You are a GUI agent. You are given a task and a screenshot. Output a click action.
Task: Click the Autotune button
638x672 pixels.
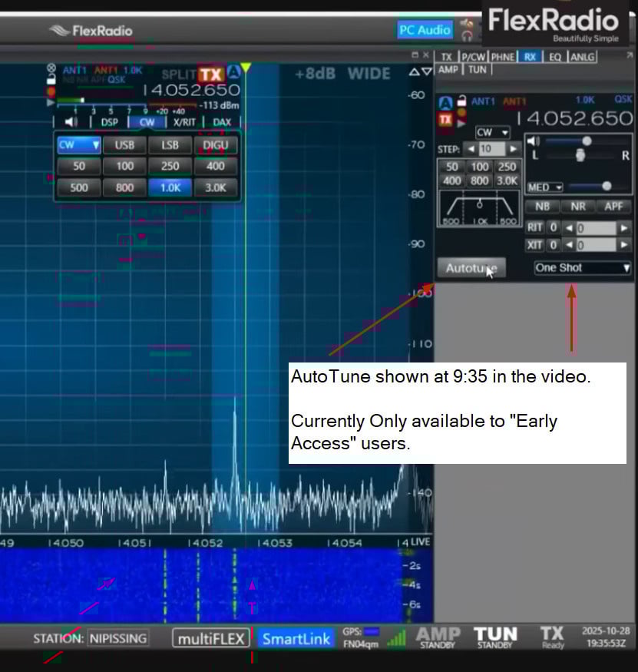tap(471, 268)
